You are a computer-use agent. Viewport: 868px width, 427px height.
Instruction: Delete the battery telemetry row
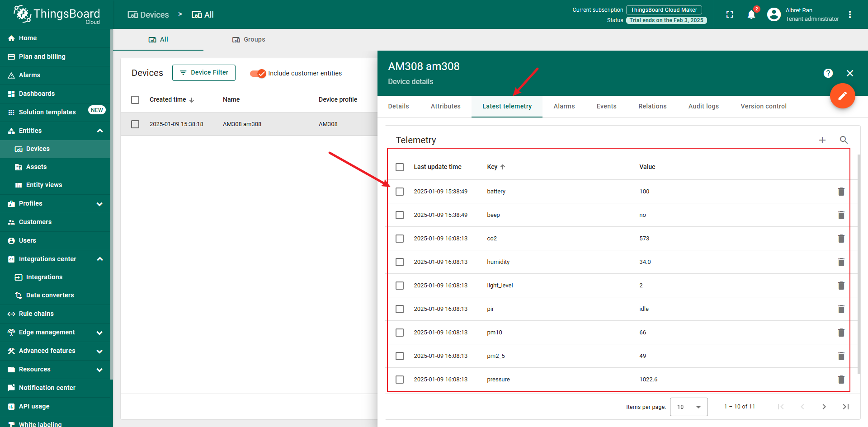(841, 192)
